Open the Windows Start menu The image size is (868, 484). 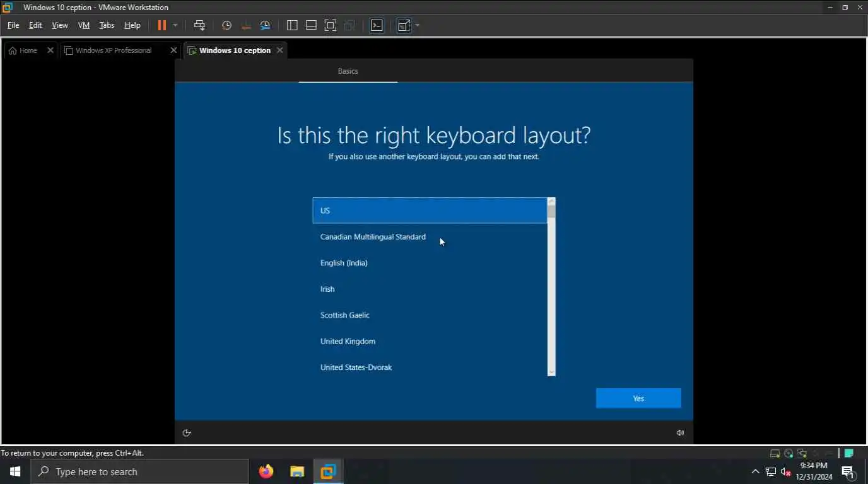point(15,471)
